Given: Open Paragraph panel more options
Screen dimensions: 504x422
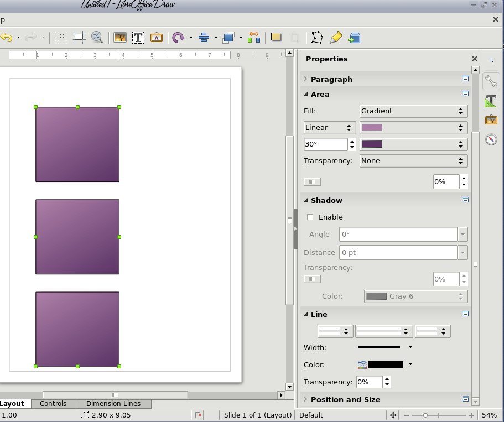Looking at the screenshot, I should (x=465, y=79).
